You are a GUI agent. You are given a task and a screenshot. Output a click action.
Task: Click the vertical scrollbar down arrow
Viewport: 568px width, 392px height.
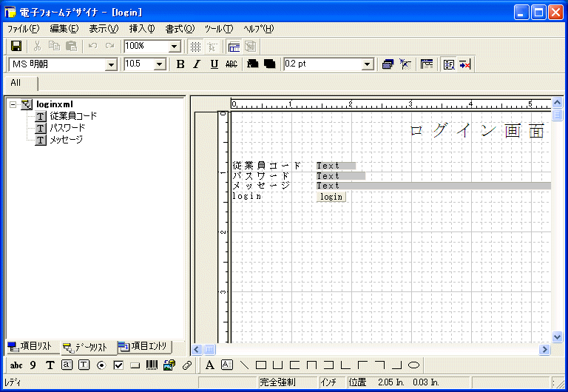tap(557, 337)
